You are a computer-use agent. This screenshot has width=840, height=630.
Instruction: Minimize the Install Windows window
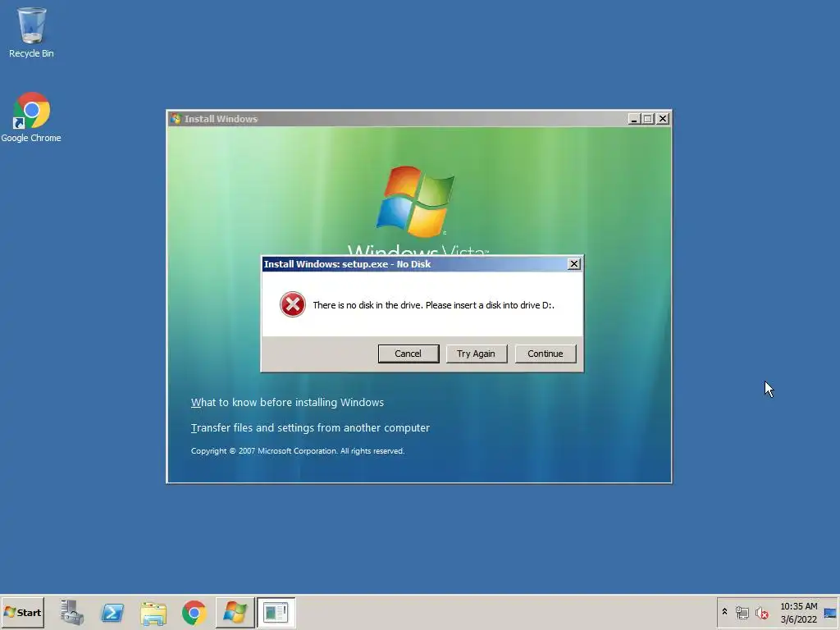(634, 119)
